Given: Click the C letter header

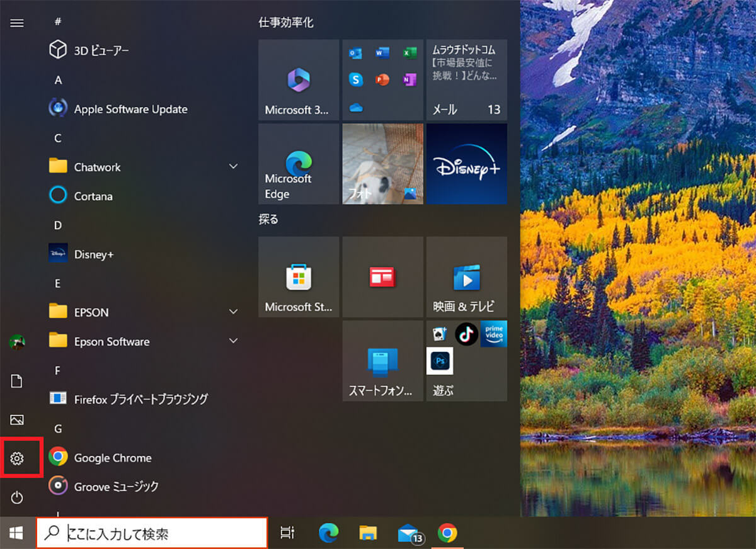Looking at the screenshot, I should [x=58, y=138].
